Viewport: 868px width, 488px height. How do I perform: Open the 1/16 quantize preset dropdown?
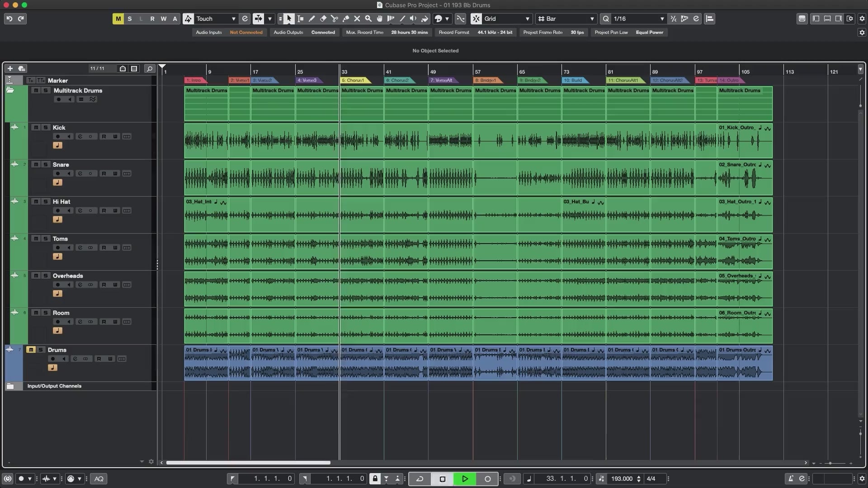click(638, 19)
